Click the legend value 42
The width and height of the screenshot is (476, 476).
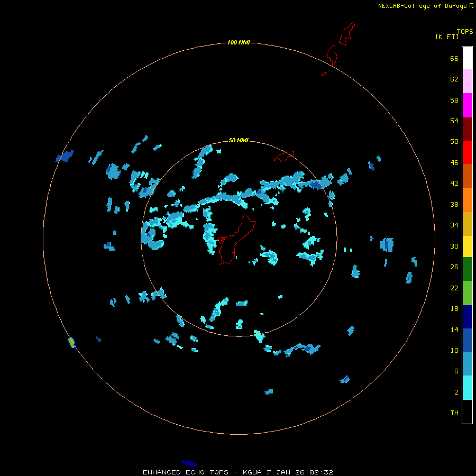(x=454, y=184)
